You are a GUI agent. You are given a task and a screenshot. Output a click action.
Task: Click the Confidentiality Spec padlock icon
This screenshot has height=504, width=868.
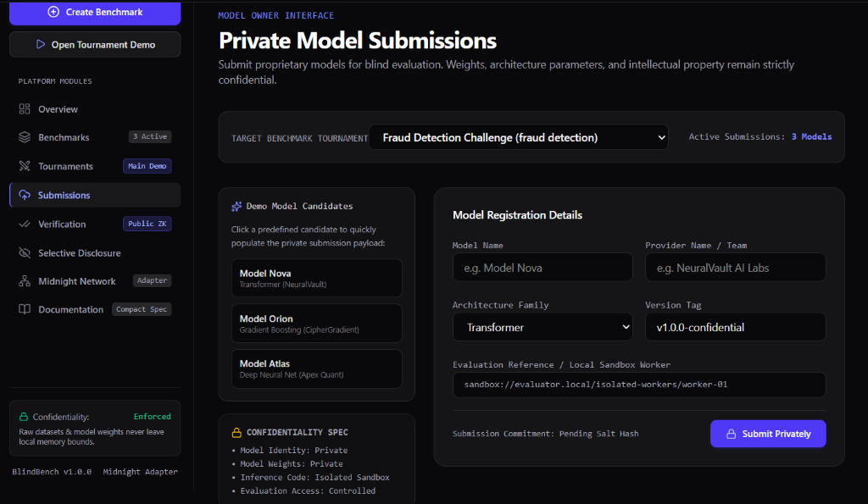pyautogui.click(x=236, y=432)
